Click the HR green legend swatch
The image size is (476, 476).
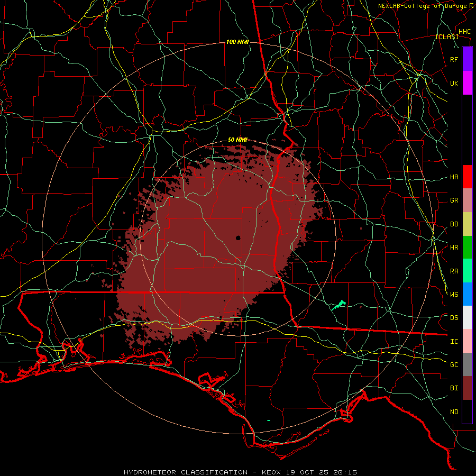click(x=467, y=248)
